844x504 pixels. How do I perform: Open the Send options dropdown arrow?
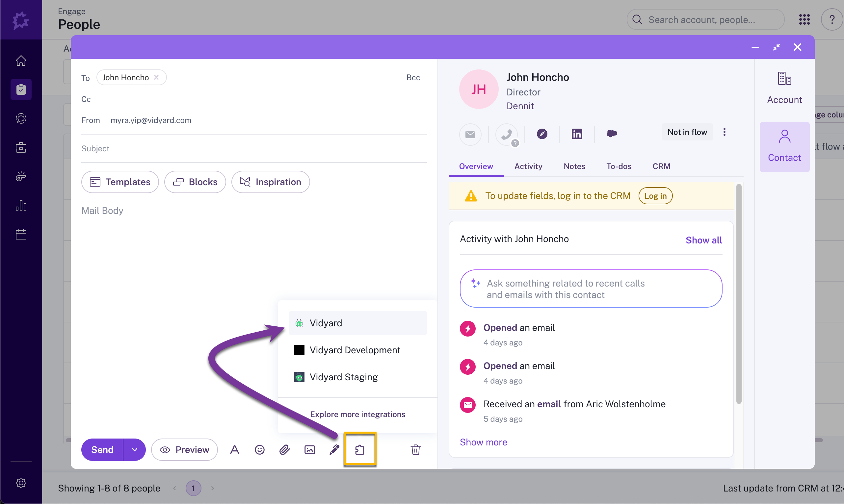(135, 450)
